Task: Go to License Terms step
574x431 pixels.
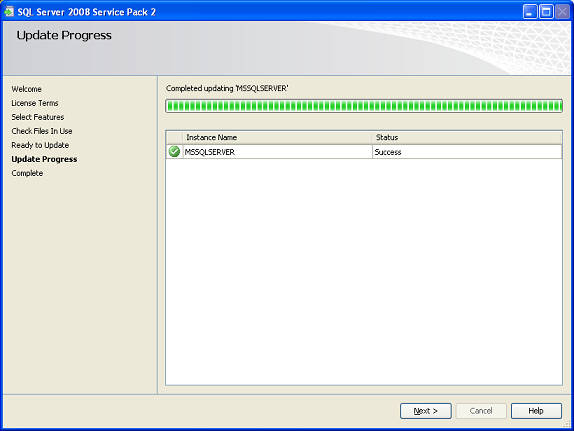Action: pyautogui.click(x=35, y=103)
